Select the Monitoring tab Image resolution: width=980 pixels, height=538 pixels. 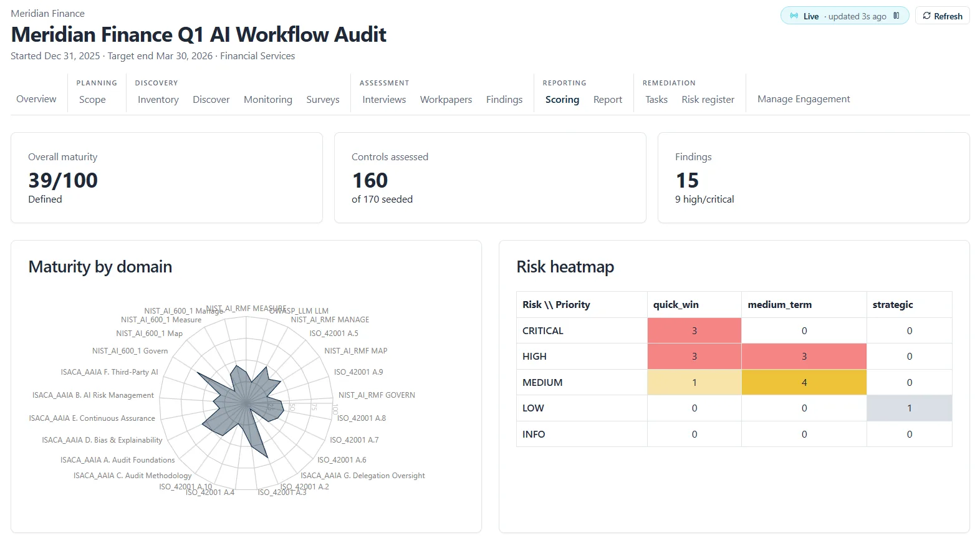point(268,100)
